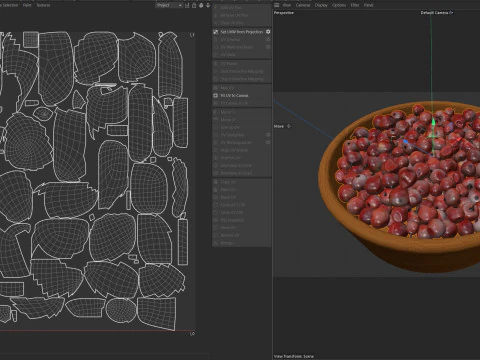Click the Mirror U command
Screen dimensions: 480x360
click(228, 112)
